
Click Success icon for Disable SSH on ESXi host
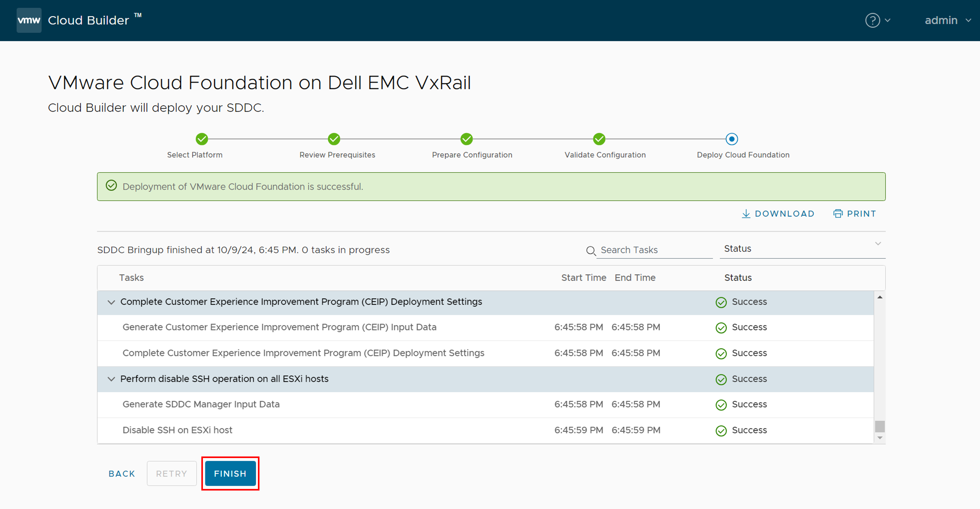[721, 431]
